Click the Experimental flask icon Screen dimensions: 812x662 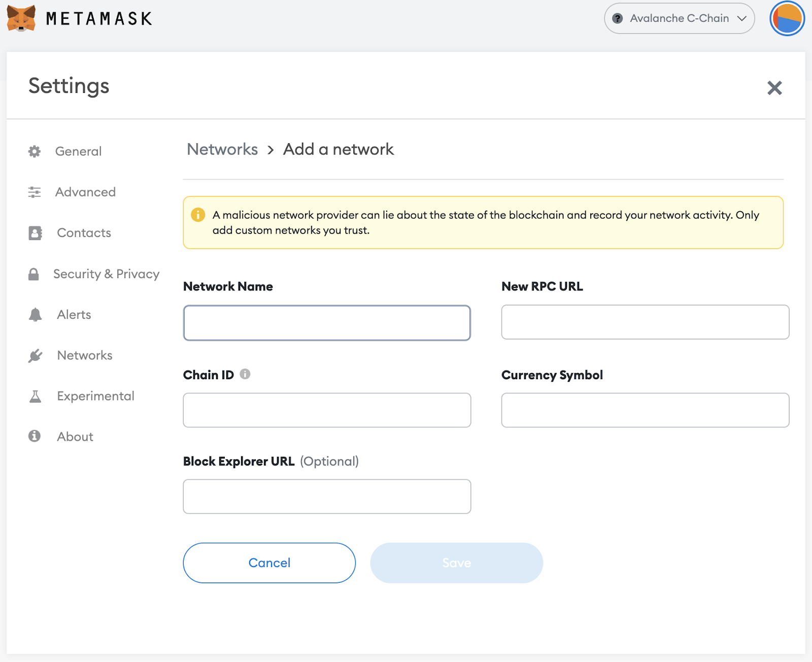click(x=35, y=396)
